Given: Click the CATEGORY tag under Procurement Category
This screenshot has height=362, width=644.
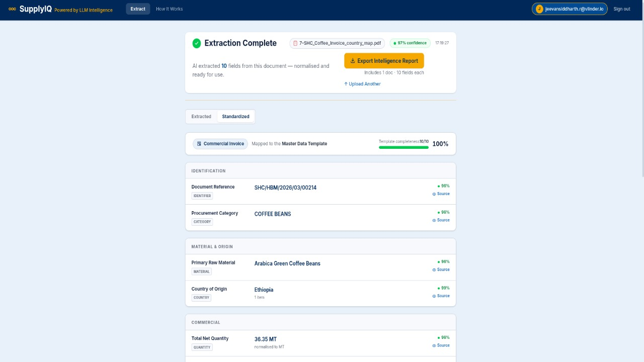Looking at the screenshot, I should (x=202, y=222).
